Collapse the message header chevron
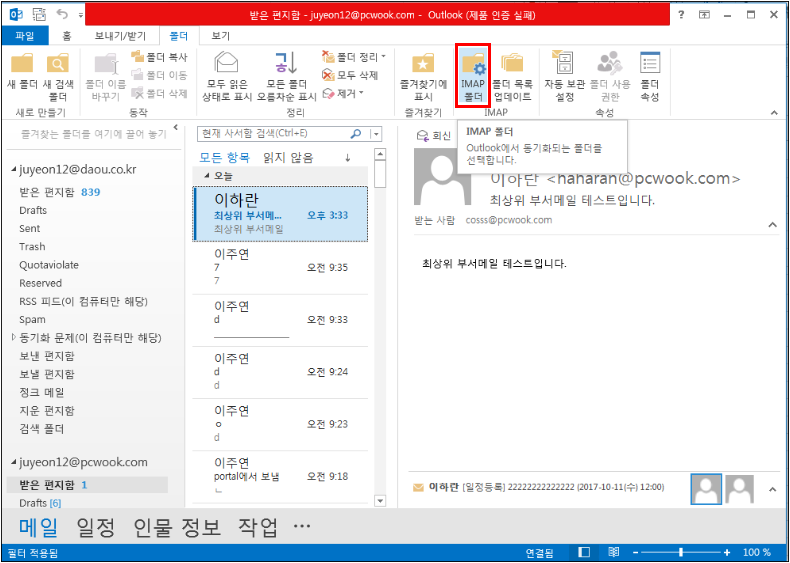Image resolution: width=790 pixels, height=563 pixels. pyautogui.click(x=772, y=225)
